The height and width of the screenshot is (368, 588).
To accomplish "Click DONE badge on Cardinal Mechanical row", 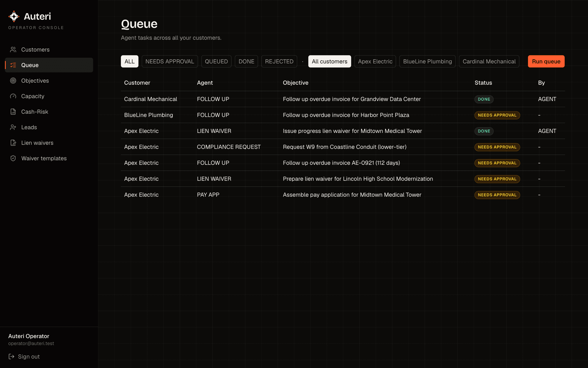I will tap(484, 99).
